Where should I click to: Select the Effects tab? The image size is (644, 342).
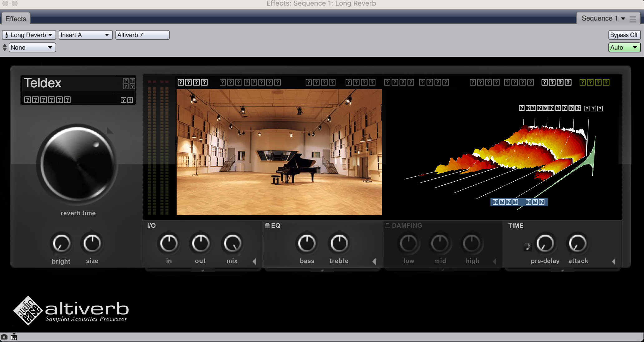point(17,19)
